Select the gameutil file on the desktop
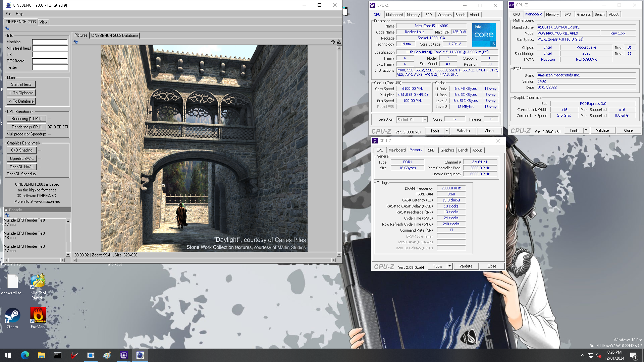This screenshot has width=644, height=362. [12, 285]
